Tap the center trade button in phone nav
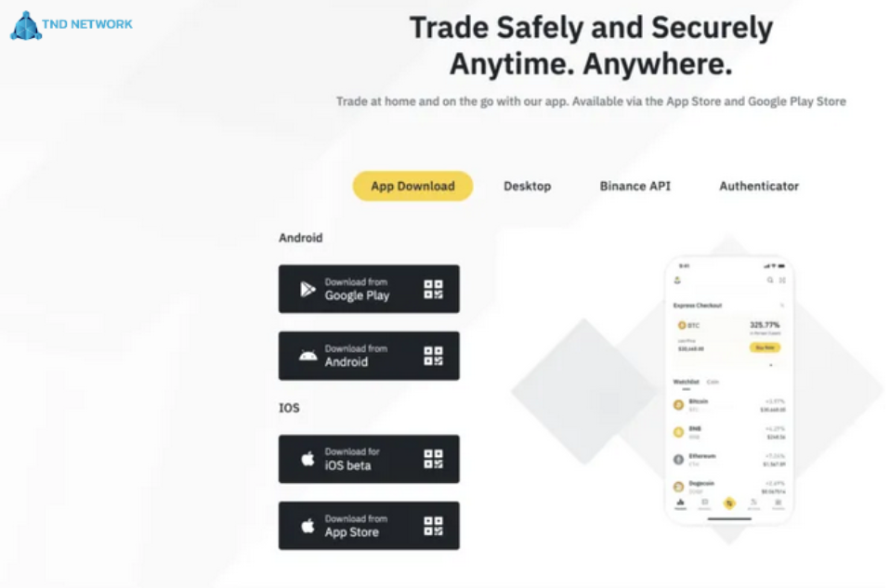 [729, 503]
